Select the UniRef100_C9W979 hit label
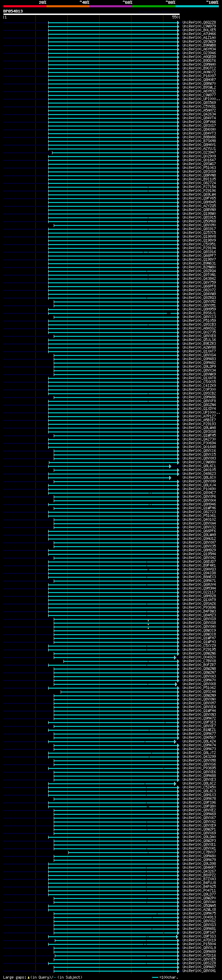 pyautogui.click(x=199, y=26)
